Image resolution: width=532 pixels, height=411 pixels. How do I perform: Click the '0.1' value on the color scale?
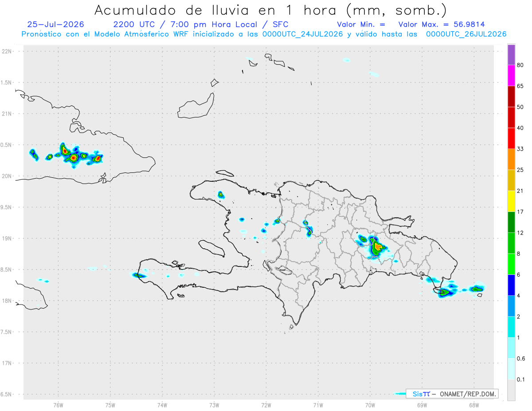coord(521,380)
